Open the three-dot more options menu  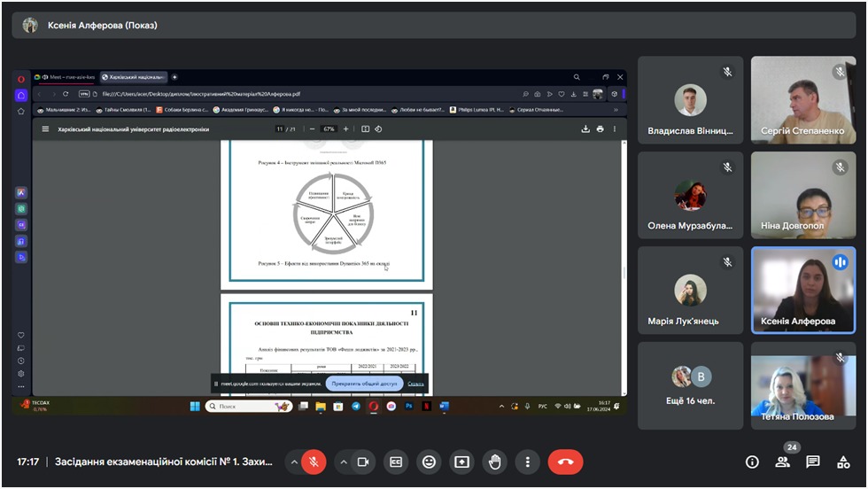(528, 462)
